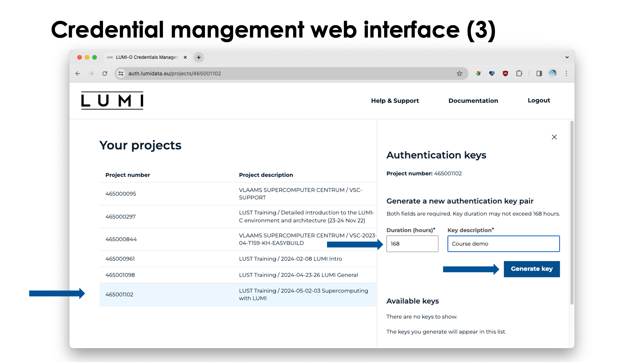644x362 pixels.
Task: Select project 465001102 row
Action: (x=238, y=294)
